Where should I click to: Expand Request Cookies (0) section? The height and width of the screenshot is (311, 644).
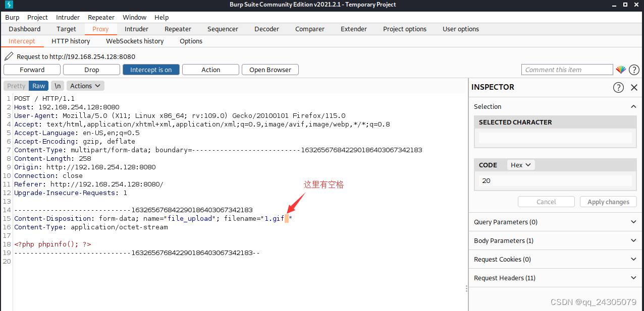(556, 259)
